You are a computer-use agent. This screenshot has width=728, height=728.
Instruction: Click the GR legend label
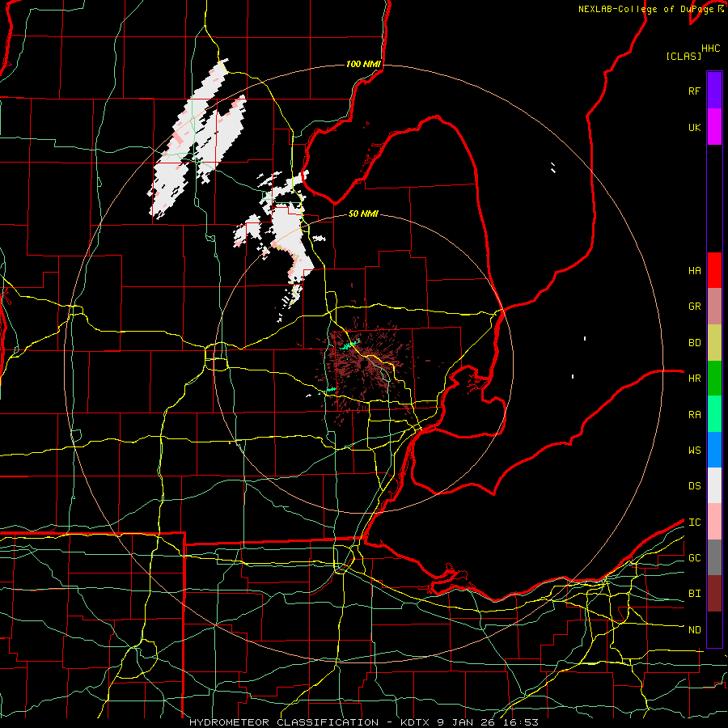pyautogui.click(x=694, y=307)
